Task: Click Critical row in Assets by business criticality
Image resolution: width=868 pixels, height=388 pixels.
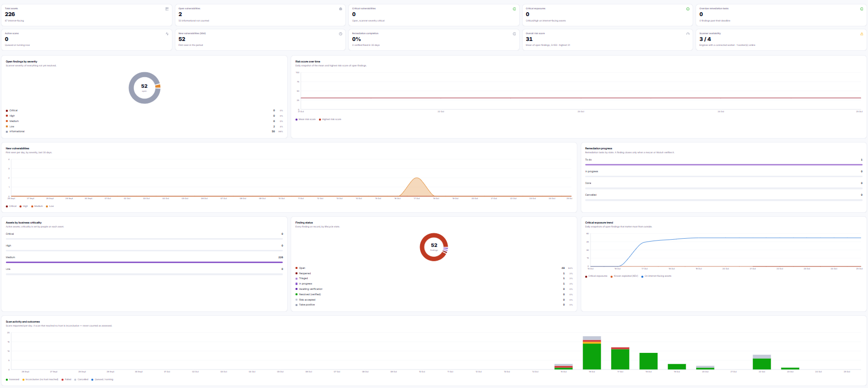Action: coord(144,236)
